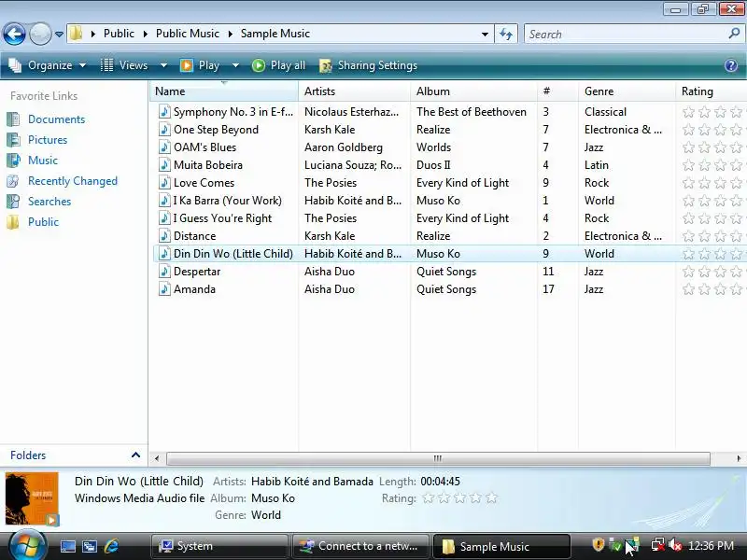Click the horizontal scrollbar left arrow
This screenshot has height=560, width=747.
157,458
